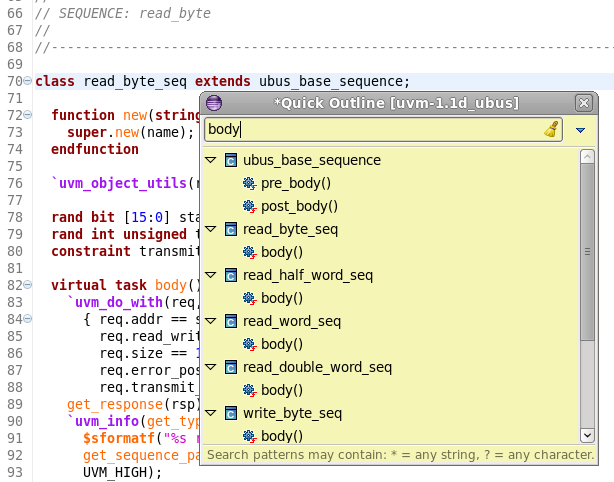Collapse the ubus_base_sequence tree node

click(x=211, y=160)
